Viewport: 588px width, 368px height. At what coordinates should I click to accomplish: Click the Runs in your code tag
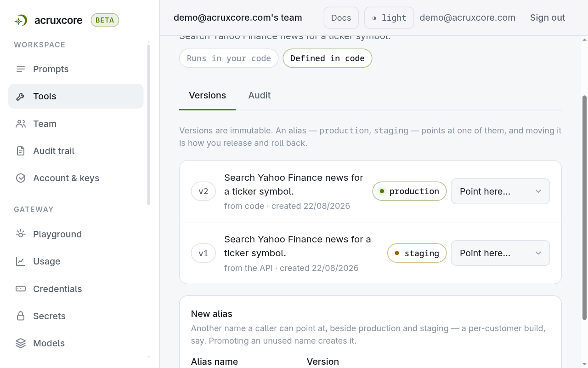pos(229,58)
